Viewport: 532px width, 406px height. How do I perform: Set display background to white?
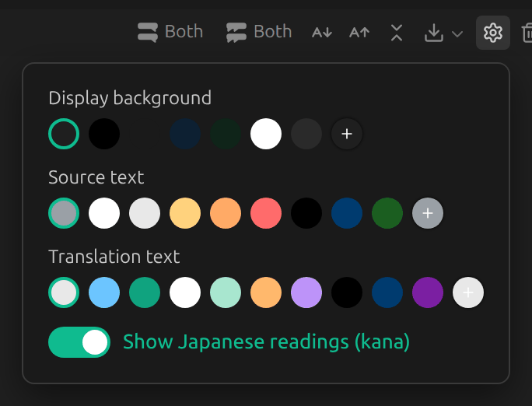[266, 134]
